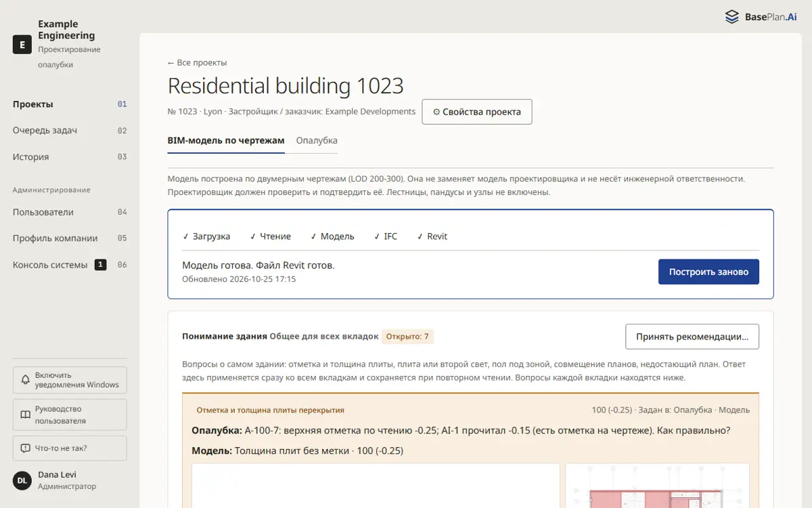The width and height of the screenshot is (812, 508).
Task: Click the Отметка и толщина плиты перекрытия heading
Action: [x=271, y=410]
